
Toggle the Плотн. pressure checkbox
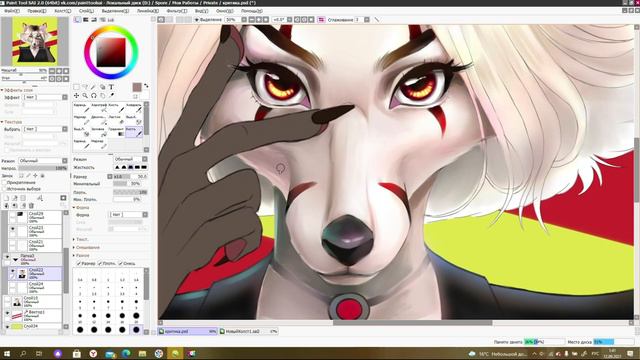point(100,264)
